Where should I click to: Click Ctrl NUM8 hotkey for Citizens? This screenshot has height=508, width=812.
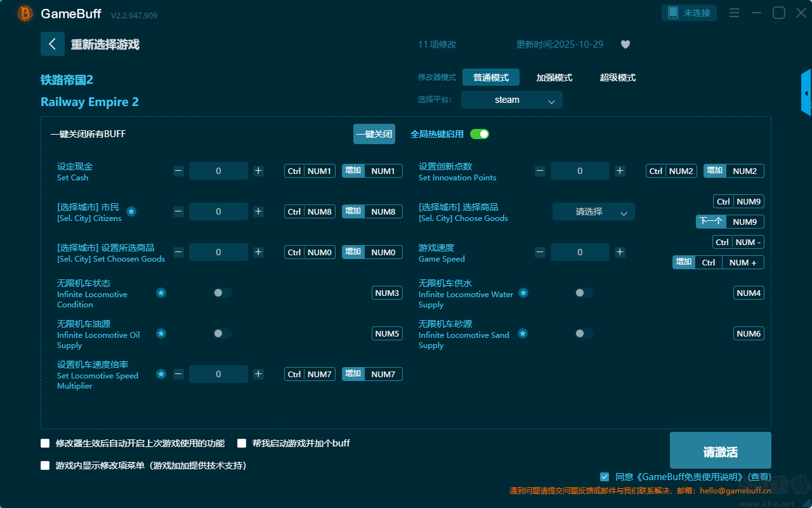tap(310, 211)
